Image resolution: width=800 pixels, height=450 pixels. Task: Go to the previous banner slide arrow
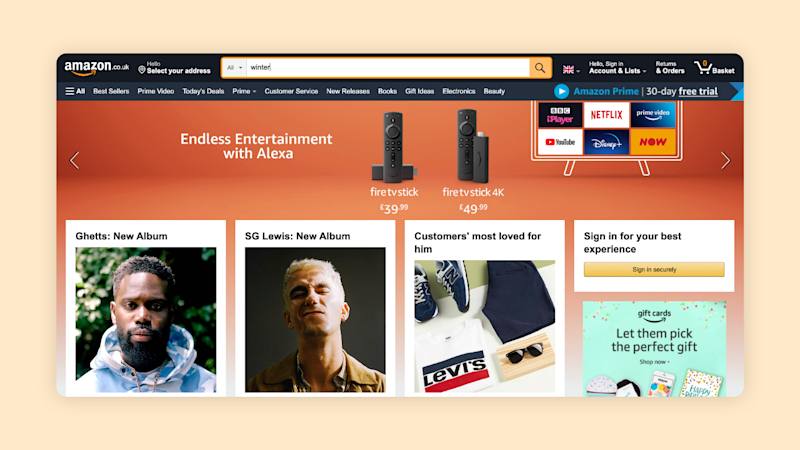coord(74,161)
